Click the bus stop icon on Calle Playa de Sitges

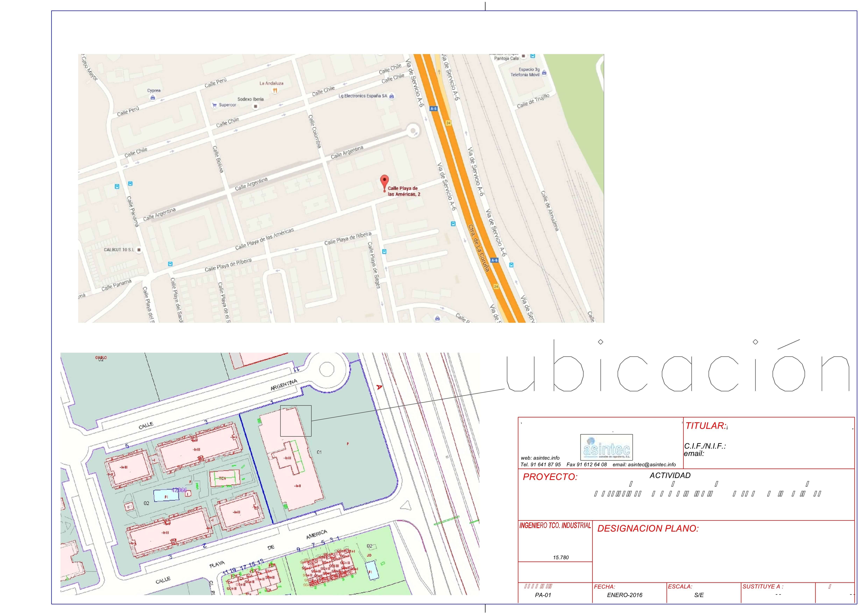pos(384,252)
